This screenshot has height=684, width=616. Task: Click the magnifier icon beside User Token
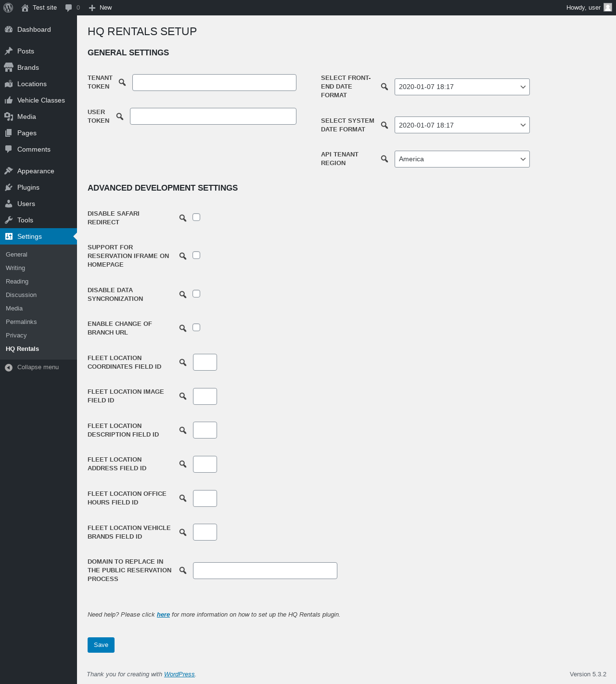120,116
